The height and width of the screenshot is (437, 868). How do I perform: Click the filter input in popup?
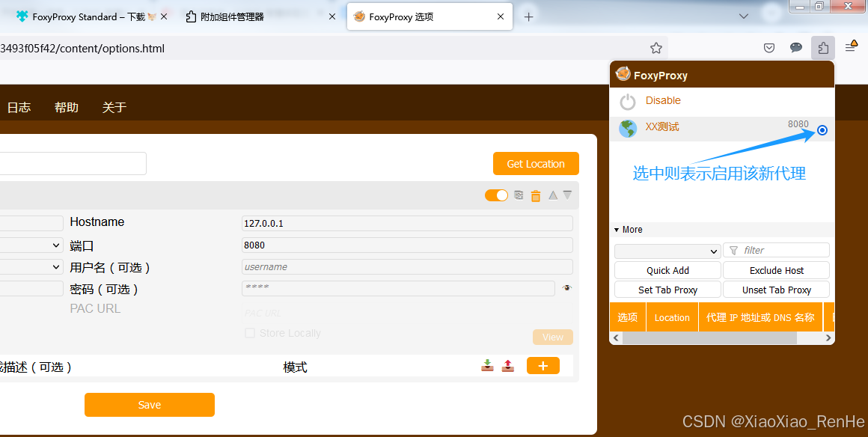(777, 251)
